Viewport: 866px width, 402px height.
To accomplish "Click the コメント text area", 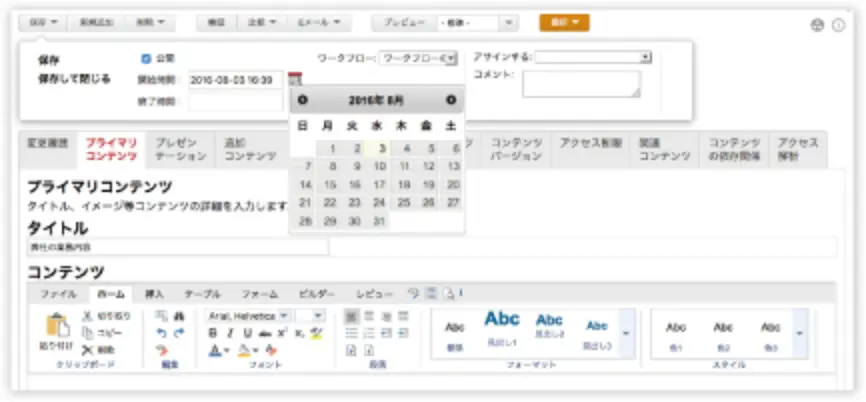I will pos(580,84).
